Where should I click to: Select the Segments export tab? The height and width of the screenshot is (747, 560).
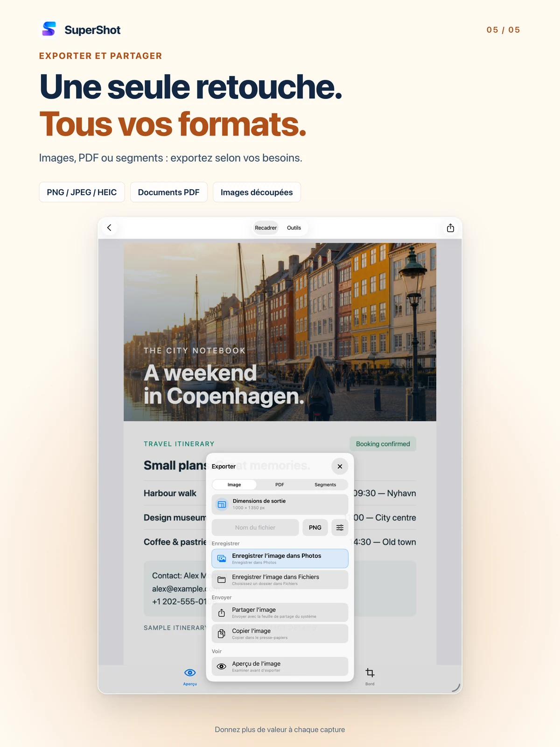(325, 485)
